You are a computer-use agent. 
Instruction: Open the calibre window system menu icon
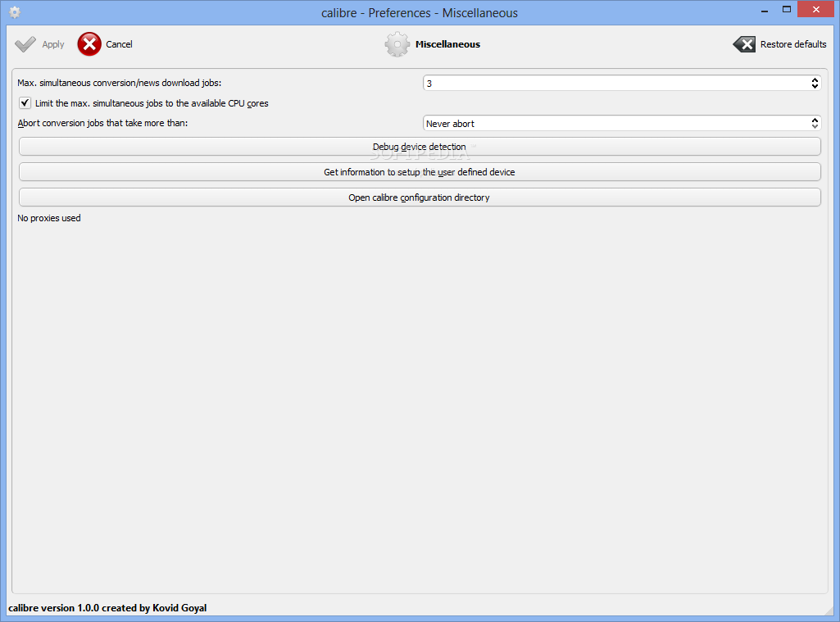coord(15,12)
